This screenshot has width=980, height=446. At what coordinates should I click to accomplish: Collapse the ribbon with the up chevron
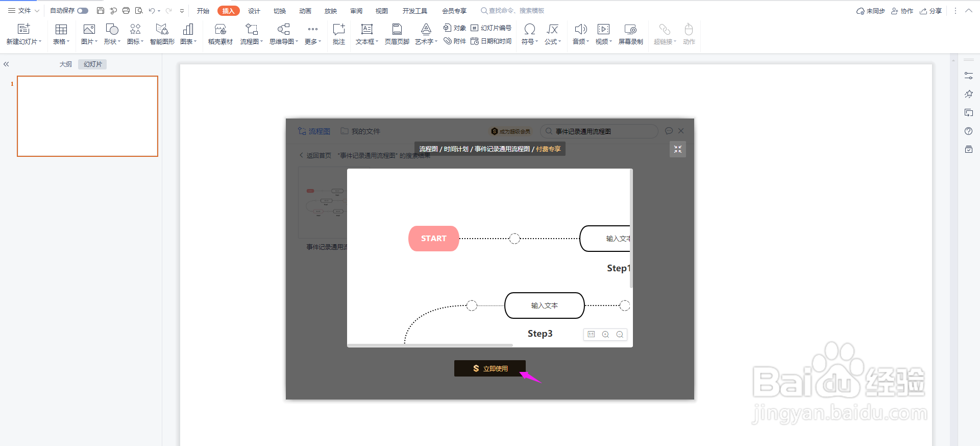[968, 11]
